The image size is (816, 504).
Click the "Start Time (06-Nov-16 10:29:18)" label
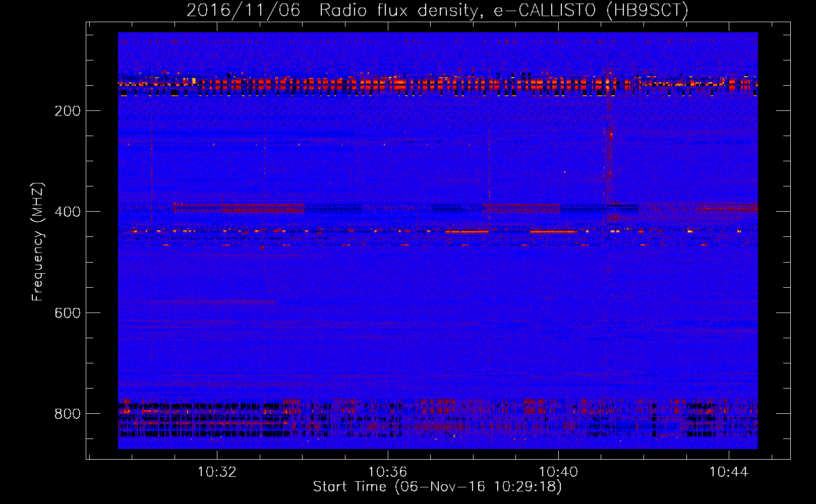pos(437,487)
